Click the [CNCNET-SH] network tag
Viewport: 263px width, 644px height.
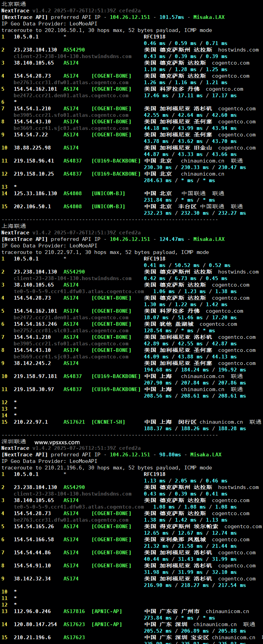tap(108, 422)
